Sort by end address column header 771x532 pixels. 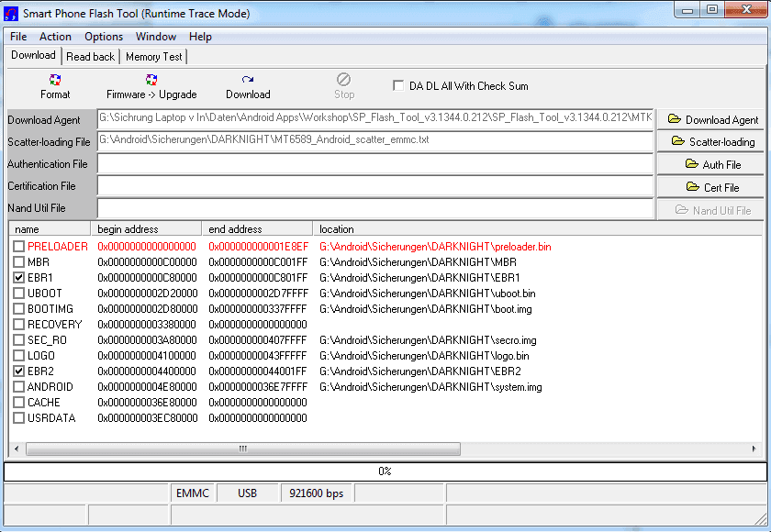point(257,229)
